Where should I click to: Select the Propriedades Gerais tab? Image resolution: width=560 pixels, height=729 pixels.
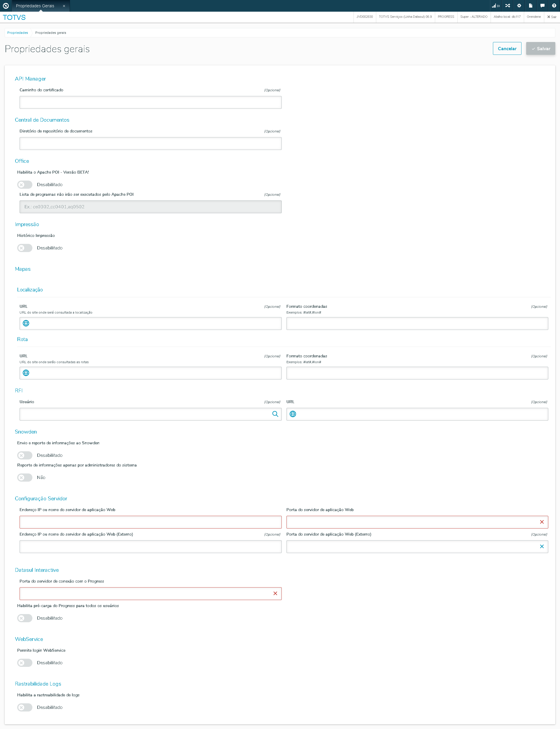click(35, 6)
